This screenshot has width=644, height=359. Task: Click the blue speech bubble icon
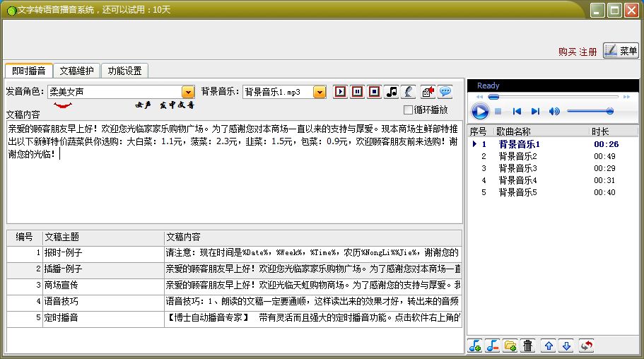pyautogui.click(x=445, y=92)
